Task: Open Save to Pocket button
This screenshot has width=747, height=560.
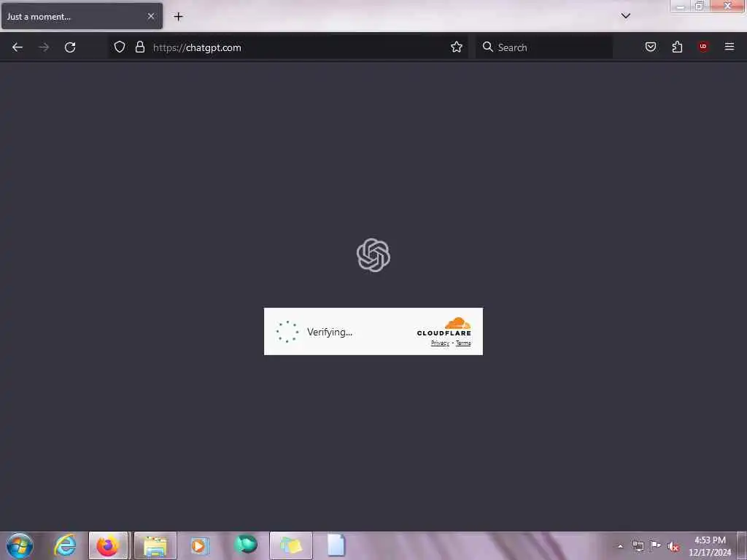Action: pos(651,47)
